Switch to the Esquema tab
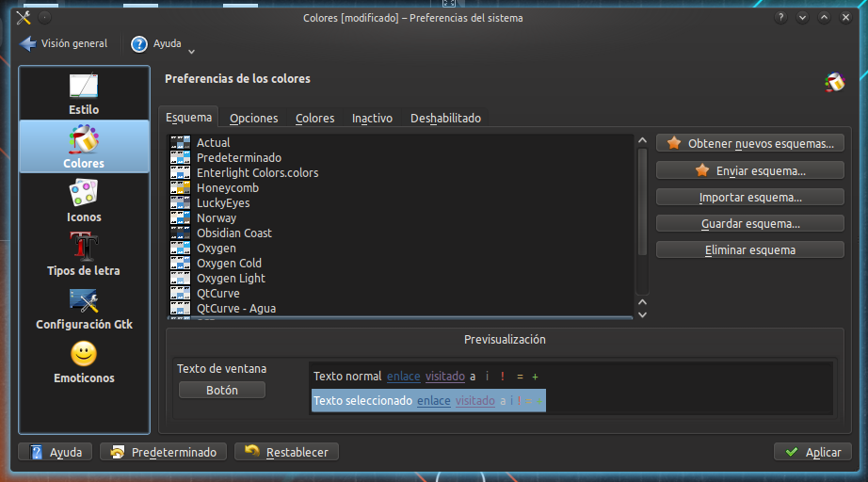This screenshot has height=482, width=868. click(189, 118)
